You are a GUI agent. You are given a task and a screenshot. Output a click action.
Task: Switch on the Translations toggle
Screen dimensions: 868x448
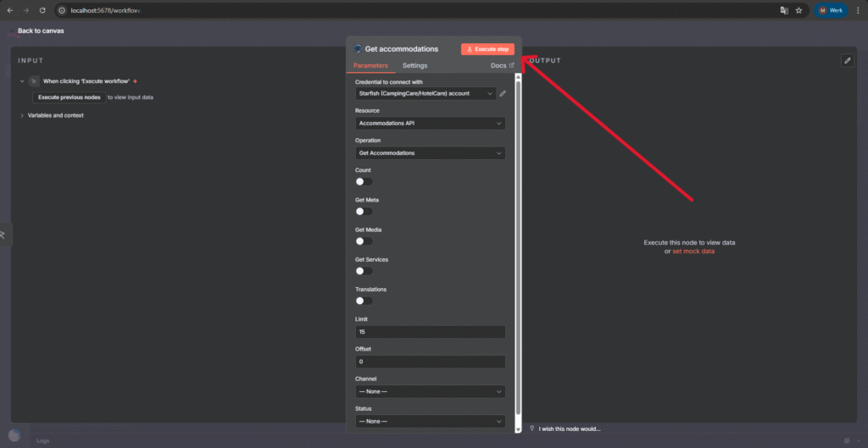click(364, 301)
